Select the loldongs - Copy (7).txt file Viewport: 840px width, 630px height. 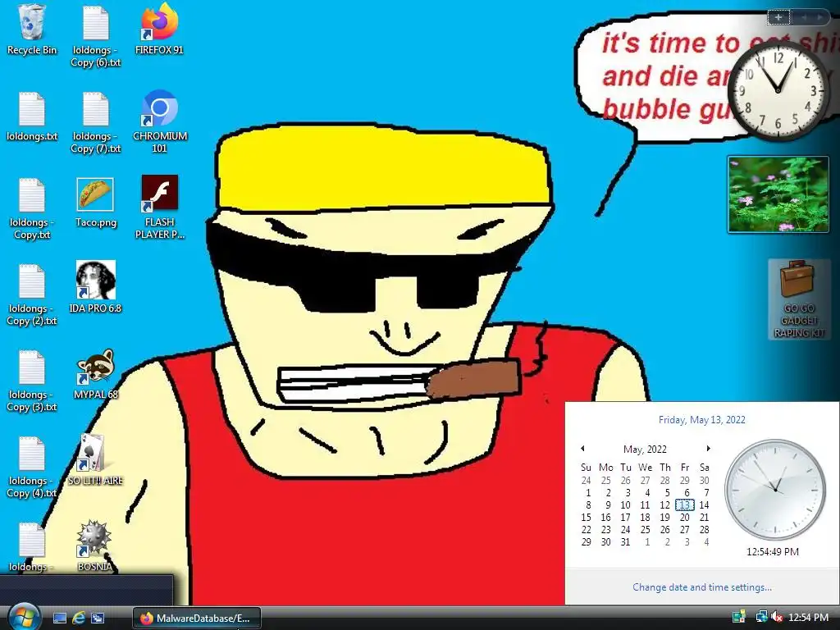point(95,122)
